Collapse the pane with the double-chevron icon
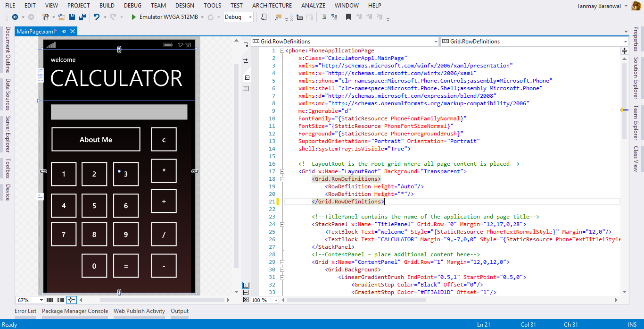644x329 pixels. click(x=246, y=299)
